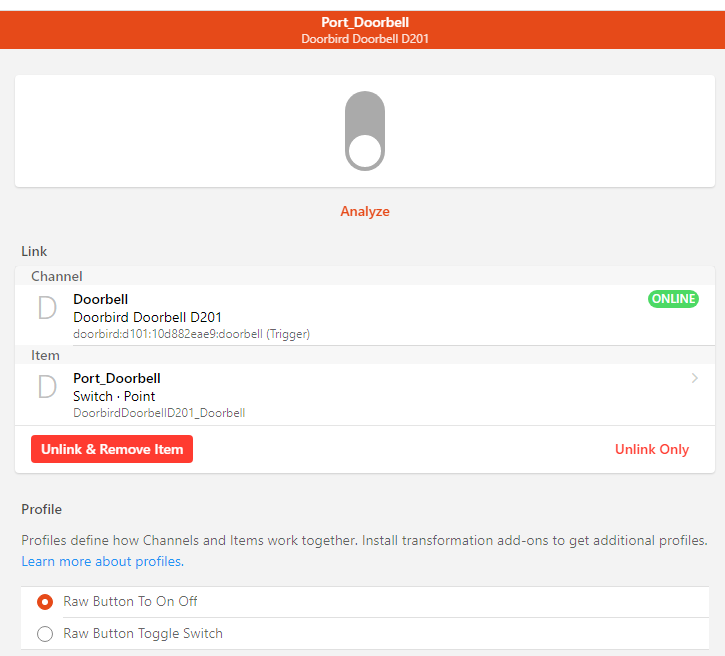Click the Unlink Only button
Viewport: 725px width, 656px height.
(x=652, y=449)
